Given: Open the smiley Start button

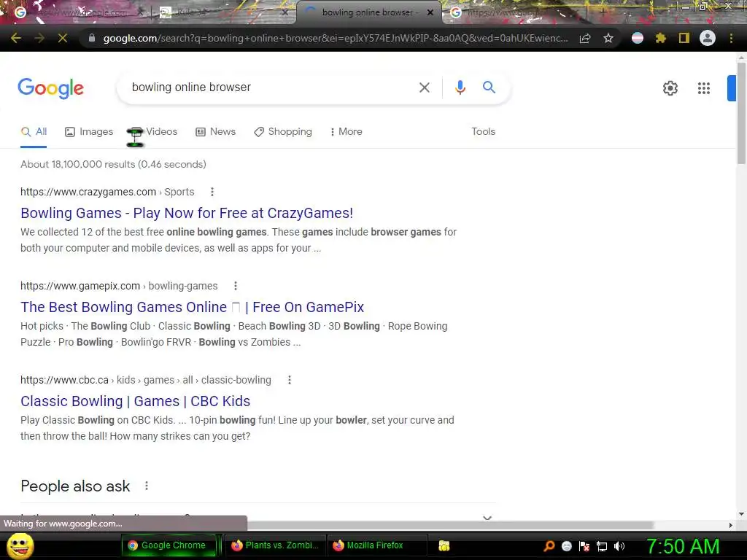Looking at the screenshot, I should 20,545.
